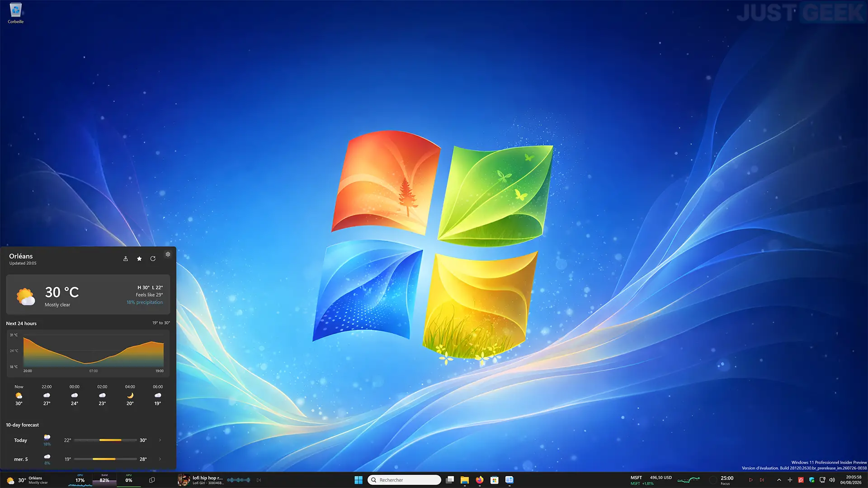
Task: Select the 04:00 hourly forecast entry
Action: coord(130,395)
